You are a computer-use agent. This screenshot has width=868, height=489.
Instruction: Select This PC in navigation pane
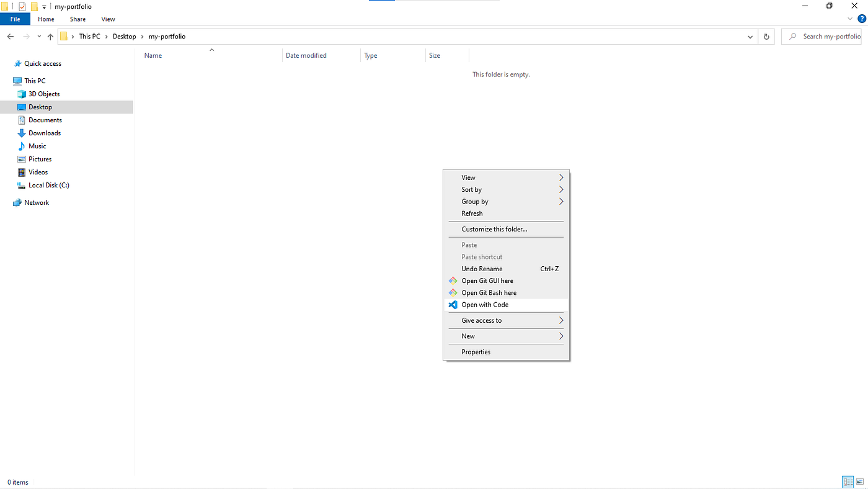click(x=35, y=81)
